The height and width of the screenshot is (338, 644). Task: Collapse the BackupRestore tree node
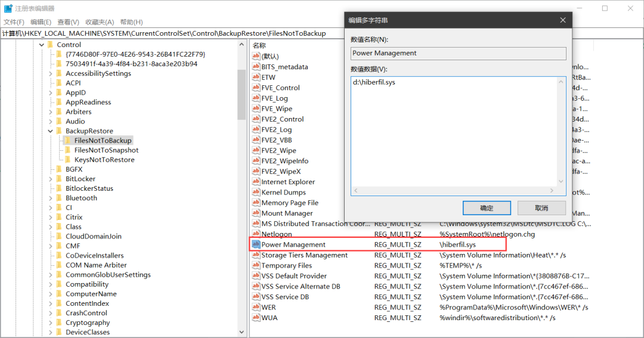tap(51, 131)
